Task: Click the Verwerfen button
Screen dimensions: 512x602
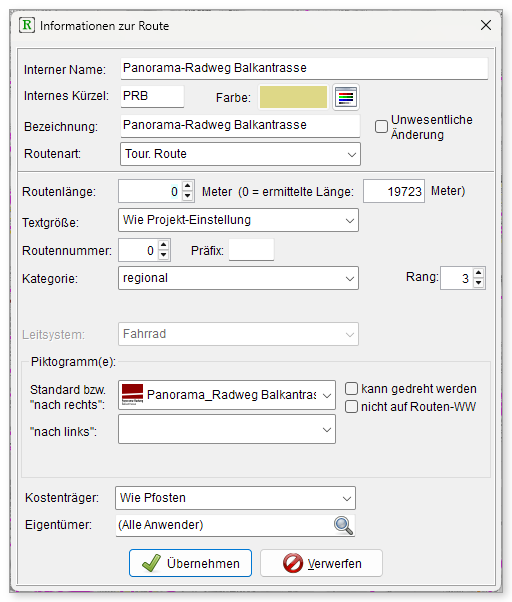Action: (x=322, y=563)
